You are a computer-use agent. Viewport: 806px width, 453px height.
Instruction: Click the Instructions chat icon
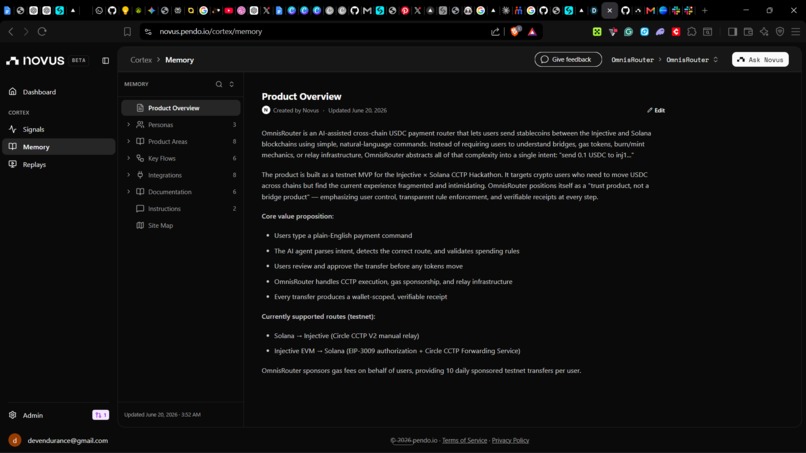point(140,209)
